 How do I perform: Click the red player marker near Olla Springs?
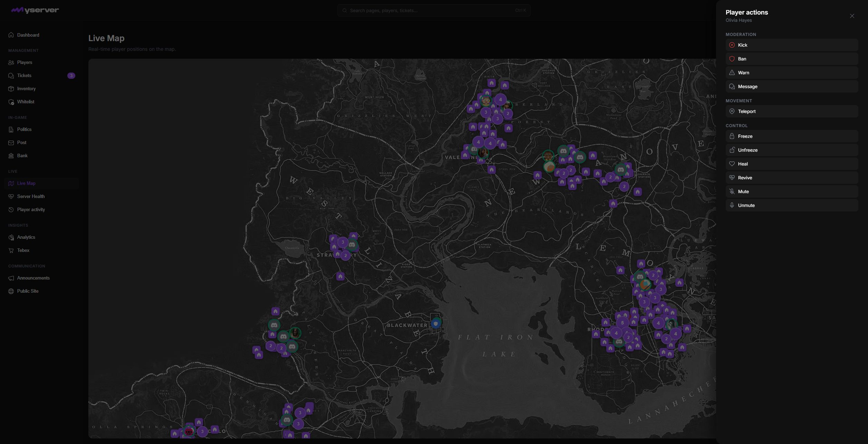tap(189, 432)
